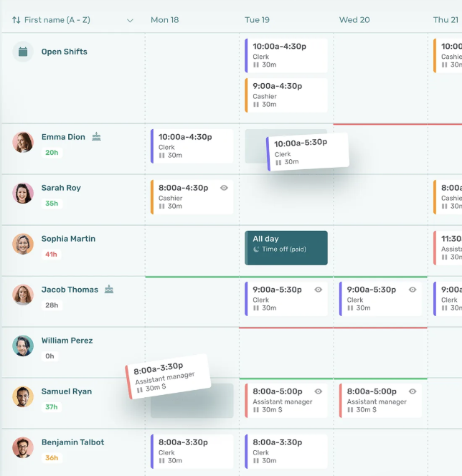
Task: Open Samuel Ryan's Tuesday 8:00a-5:00p shift
Action: point(286,401)
